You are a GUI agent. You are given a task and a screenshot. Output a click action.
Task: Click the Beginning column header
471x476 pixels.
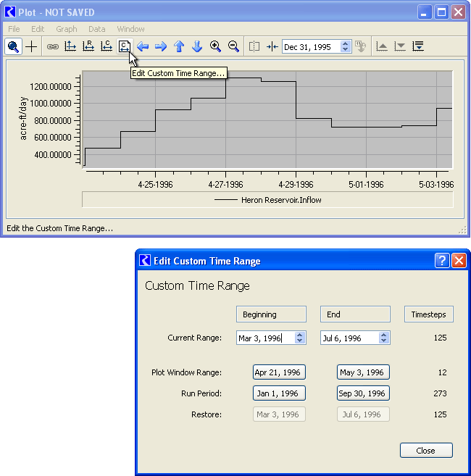pyautogui.click(x=271, y=314)
